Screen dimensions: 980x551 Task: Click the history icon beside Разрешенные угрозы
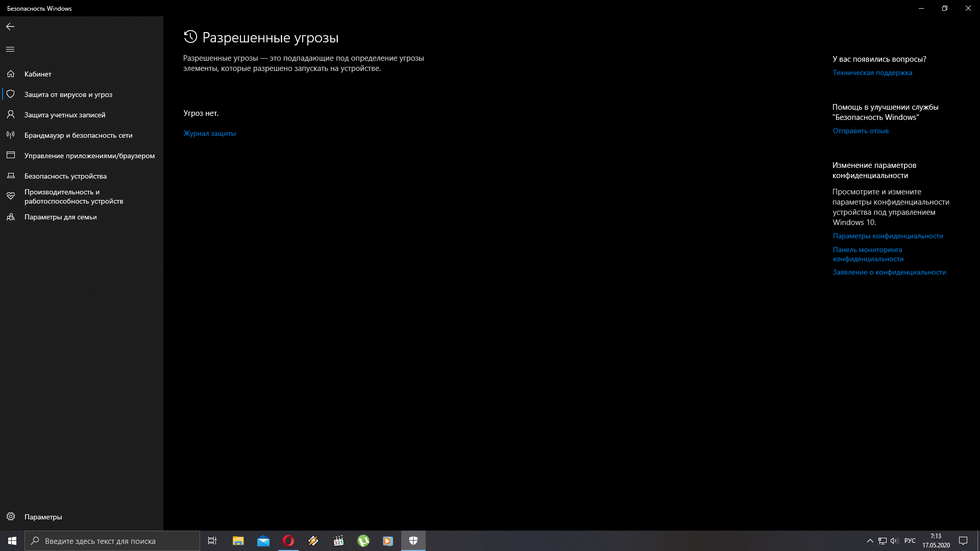tap(190, 37)
